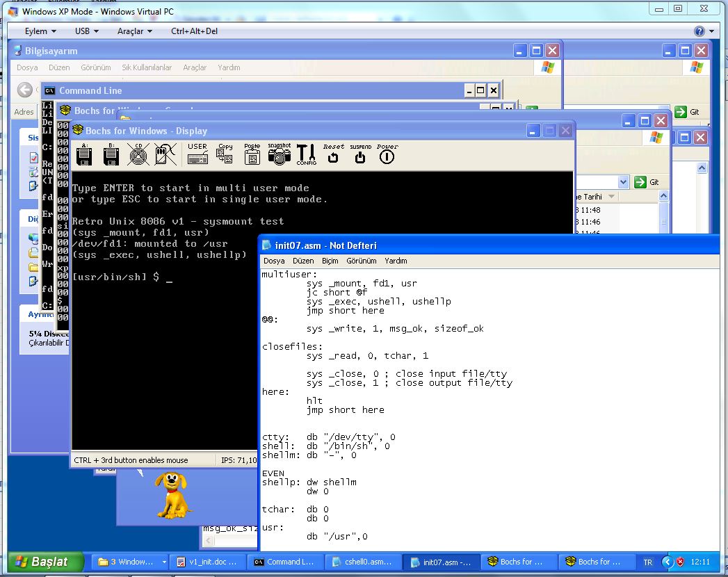Image resolution: width=728 pixels, height=577 pixels.
Task: Open Yardım menu in Not Defteri
Action: coord(396,261)
